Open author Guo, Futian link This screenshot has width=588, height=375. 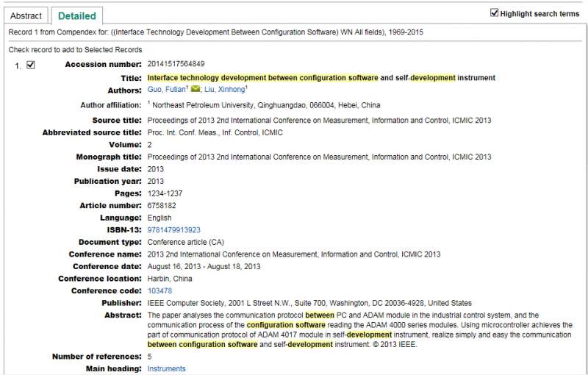coord(167,89)
